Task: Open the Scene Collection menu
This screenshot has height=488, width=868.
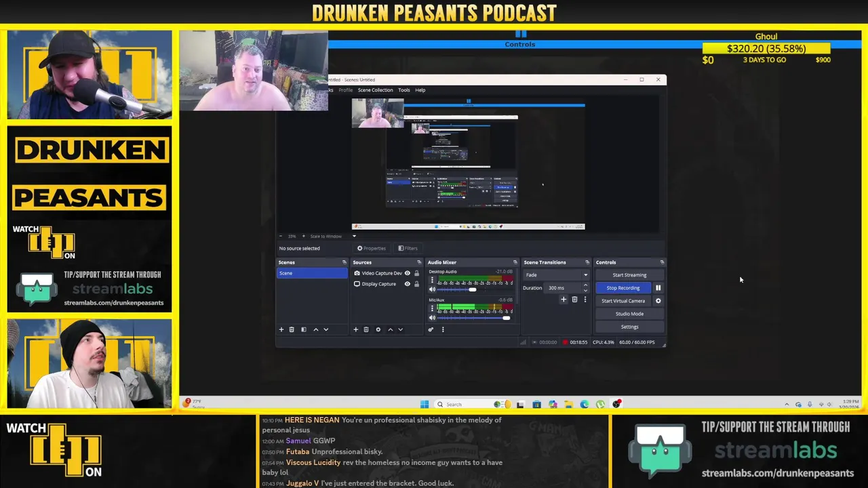Action: [375, 90]
